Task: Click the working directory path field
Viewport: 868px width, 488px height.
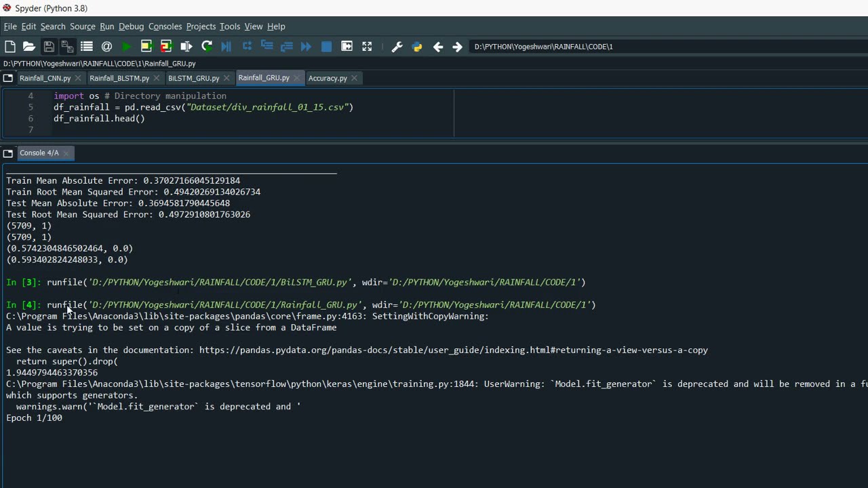Action: pyautogui.click(x=668, y=47)
